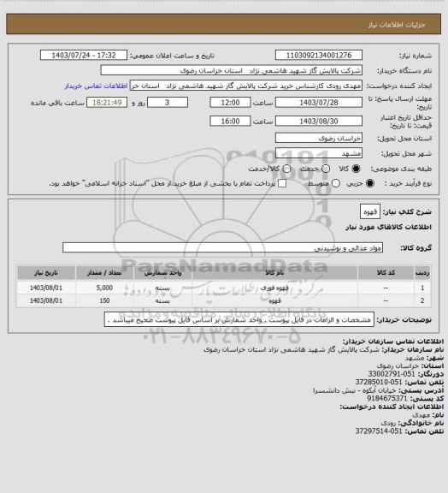448x493 pixels.
Task: Click announcement date field 1403/07/24 - 17:32
Action: point(84,55)
